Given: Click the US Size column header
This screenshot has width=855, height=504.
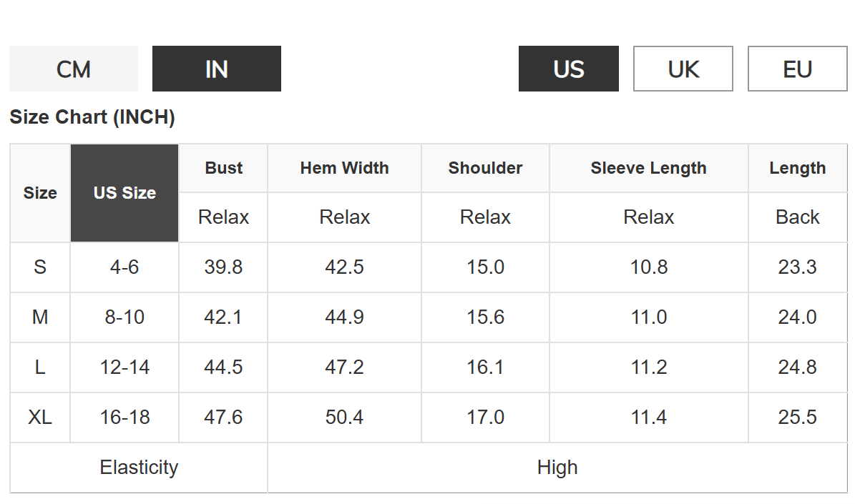Looking at the screenshot, I should click(x=124, y=193).
